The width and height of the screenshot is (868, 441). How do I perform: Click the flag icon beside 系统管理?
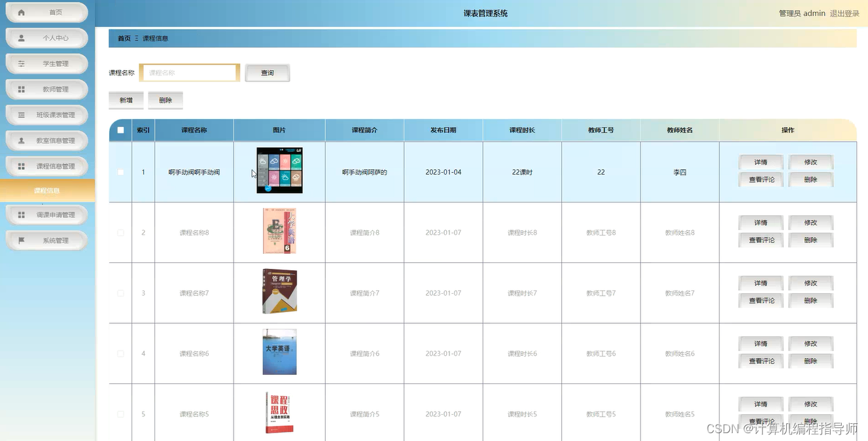coord(22,240)
